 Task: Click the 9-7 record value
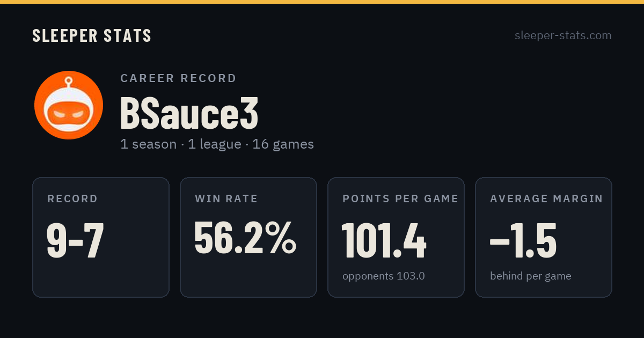point(75,240)
